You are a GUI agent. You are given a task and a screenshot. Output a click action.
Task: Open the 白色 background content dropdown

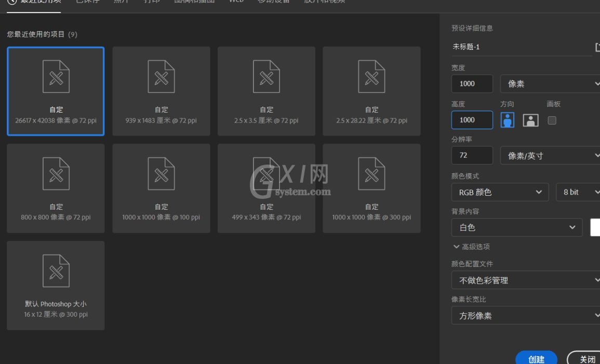517,227
